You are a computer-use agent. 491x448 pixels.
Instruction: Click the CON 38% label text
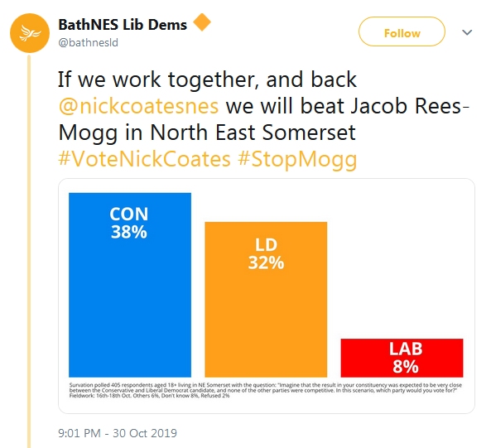tap(129, 223)
